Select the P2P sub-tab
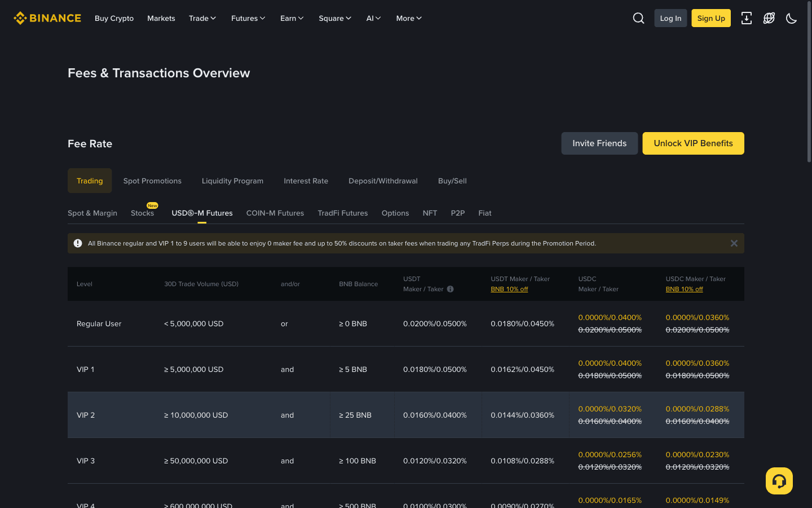 point(458,213)
